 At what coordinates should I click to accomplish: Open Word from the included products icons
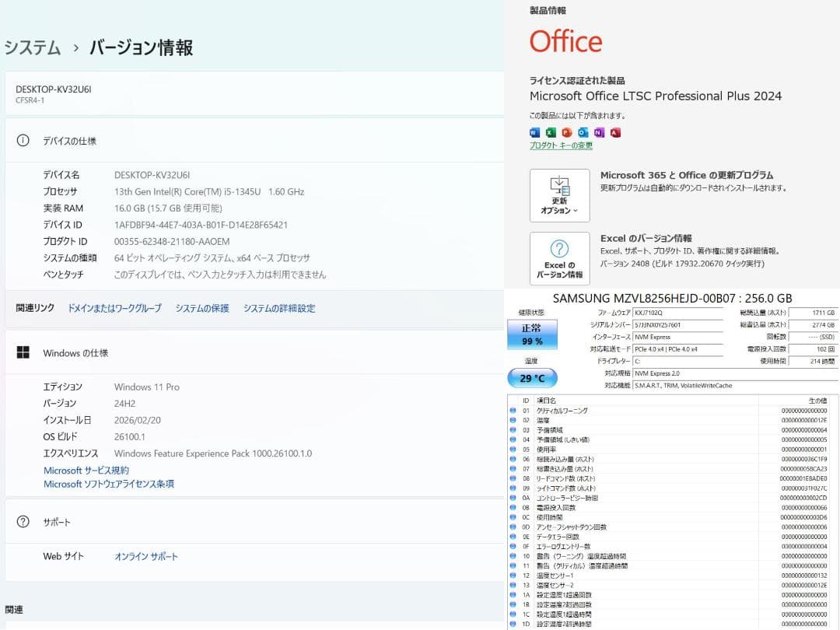pyautogui.click(x=534, y=132)
